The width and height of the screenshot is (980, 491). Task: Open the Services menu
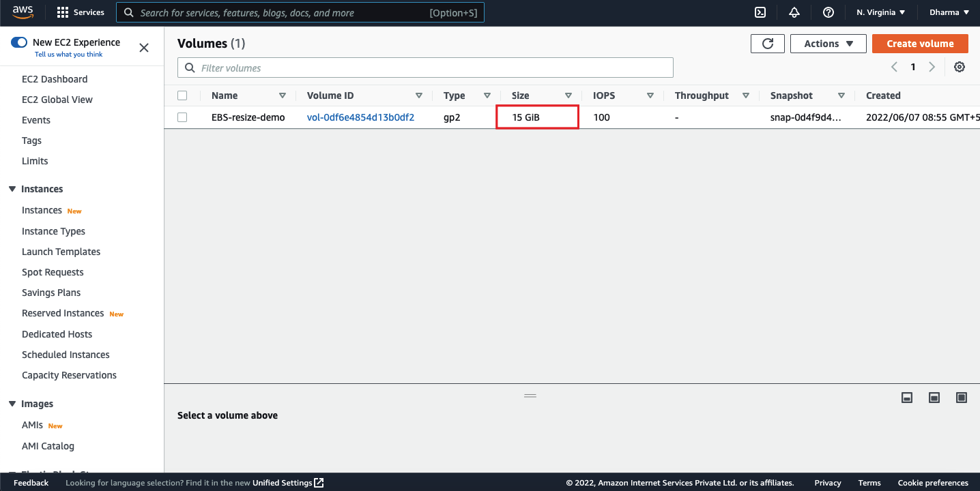tap(81, 12)
